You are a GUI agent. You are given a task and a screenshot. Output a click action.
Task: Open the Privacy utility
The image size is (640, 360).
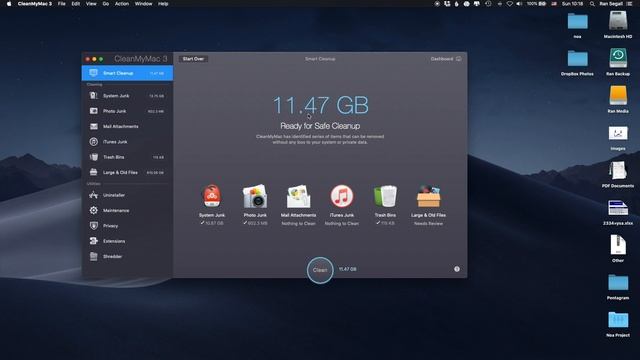pyautogui.click(x=127, y=226)
